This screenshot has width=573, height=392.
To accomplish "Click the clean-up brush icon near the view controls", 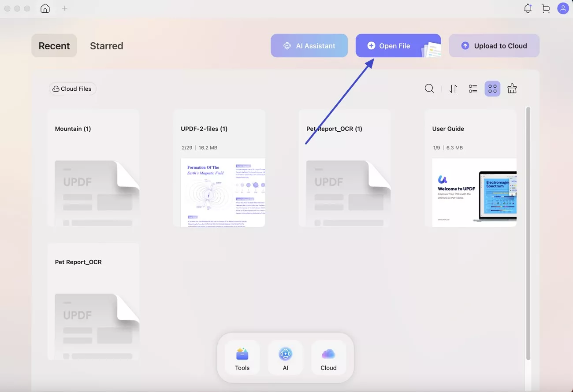I will point(512,89).
